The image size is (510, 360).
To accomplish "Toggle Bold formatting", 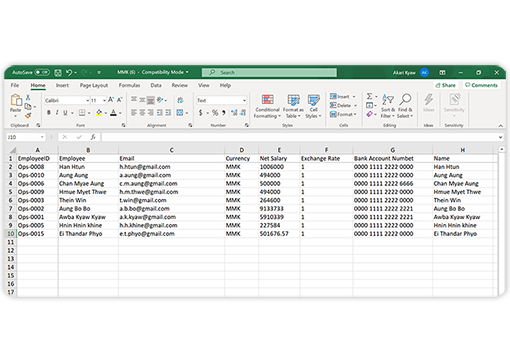I will click(49, 113).
